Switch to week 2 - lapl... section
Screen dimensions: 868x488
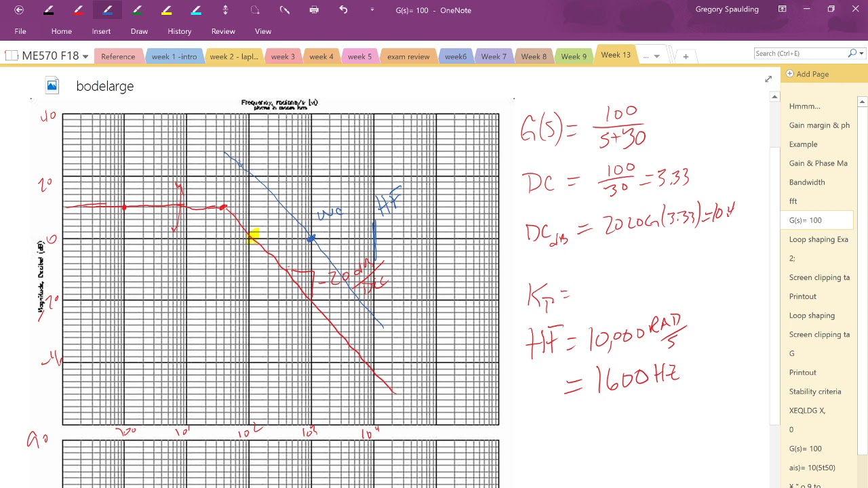coord(234,57)
